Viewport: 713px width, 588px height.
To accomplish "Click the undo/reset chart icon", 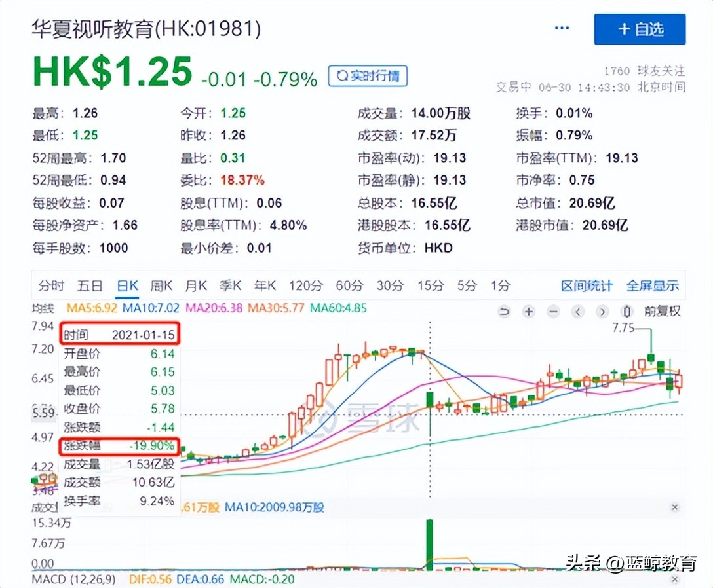I will coord(504,312).
